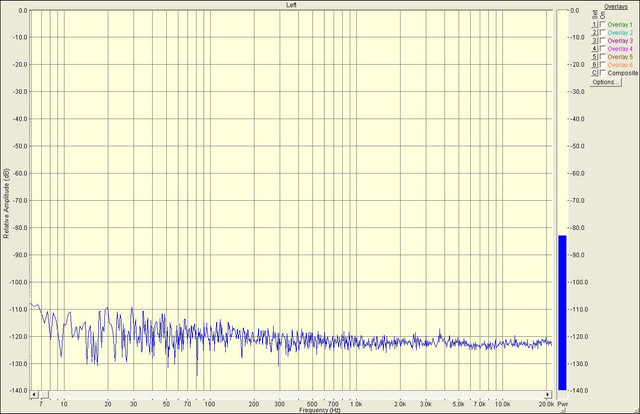This screenshot has height=414, width=640.
Task: Click the Left channel title
Action: (x=291, y=5)
